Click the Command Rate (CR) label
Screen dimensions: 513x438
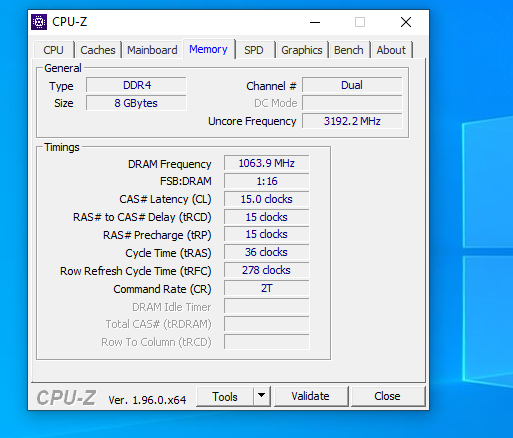pos(162,289)
